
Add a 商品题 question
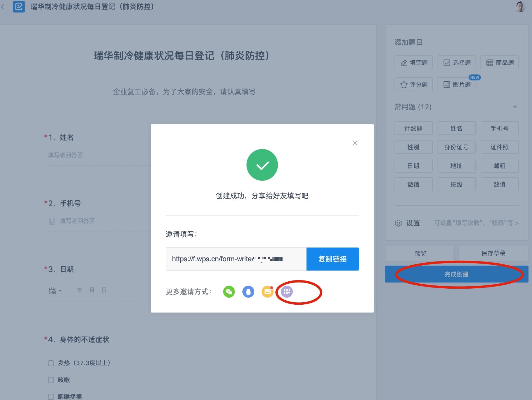point(500,63)
